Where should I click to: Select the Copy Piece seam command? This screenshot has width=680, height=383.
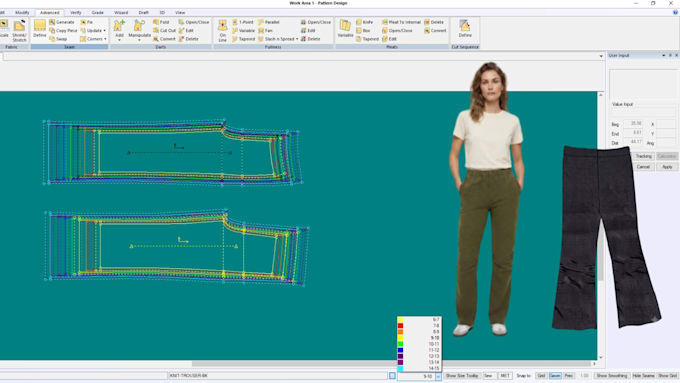[63, 31]
